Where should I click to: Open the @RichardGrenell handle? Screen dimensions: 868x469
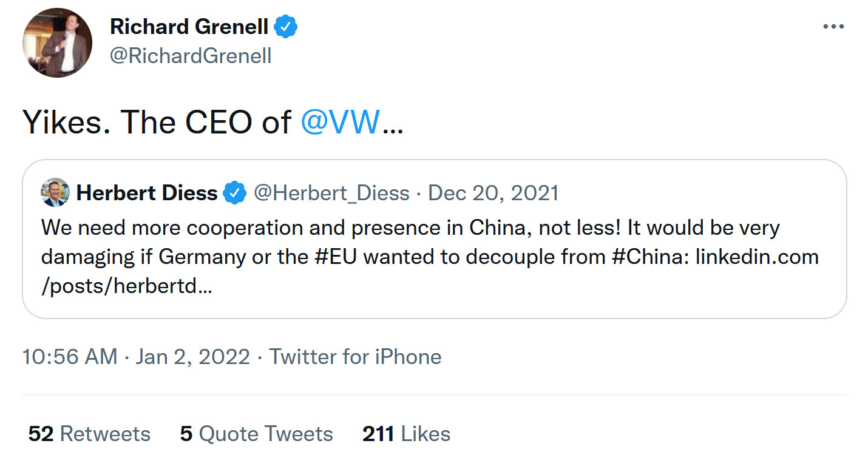(x=190, y=56)
